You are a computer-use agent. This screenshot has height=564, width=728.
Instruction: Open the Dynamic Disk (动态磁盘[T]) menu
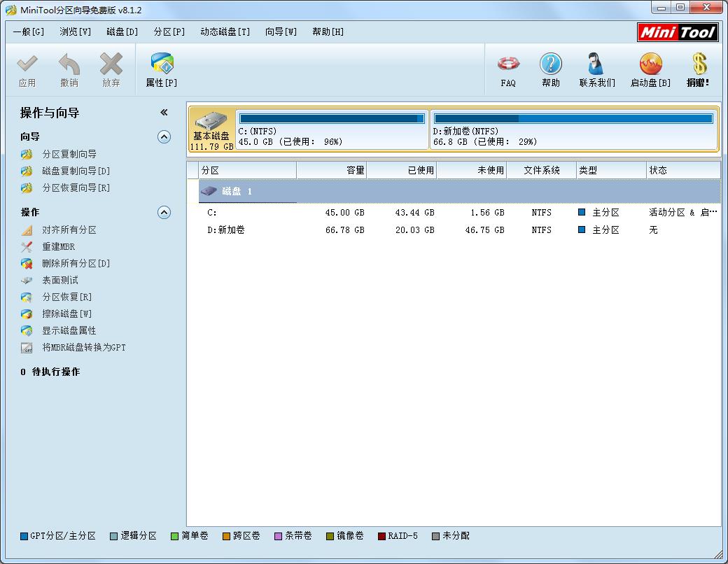(225, 31)
